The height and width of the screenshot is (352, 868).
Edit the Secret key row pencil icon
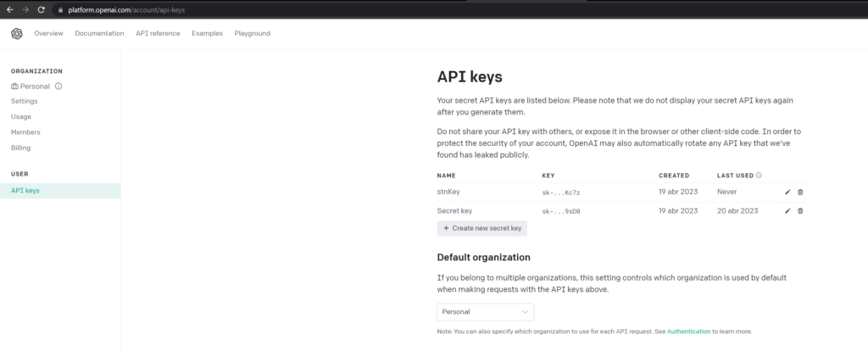tap(787, 210)
